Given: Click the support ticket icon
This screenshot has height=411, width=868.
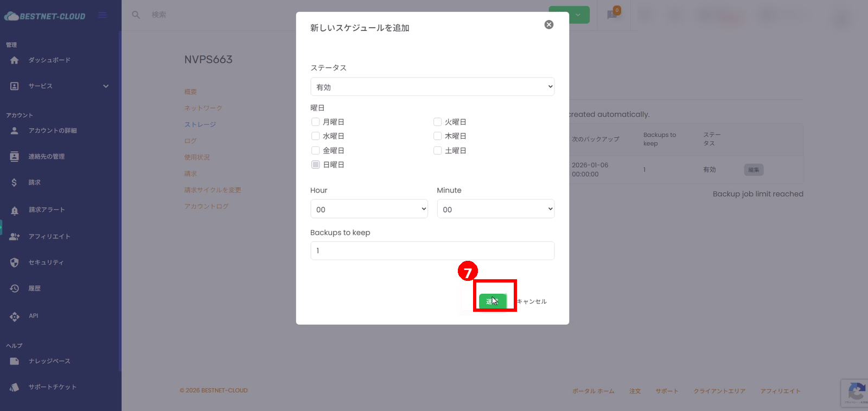Looking at the screenshot, I should tap(15, 387).
